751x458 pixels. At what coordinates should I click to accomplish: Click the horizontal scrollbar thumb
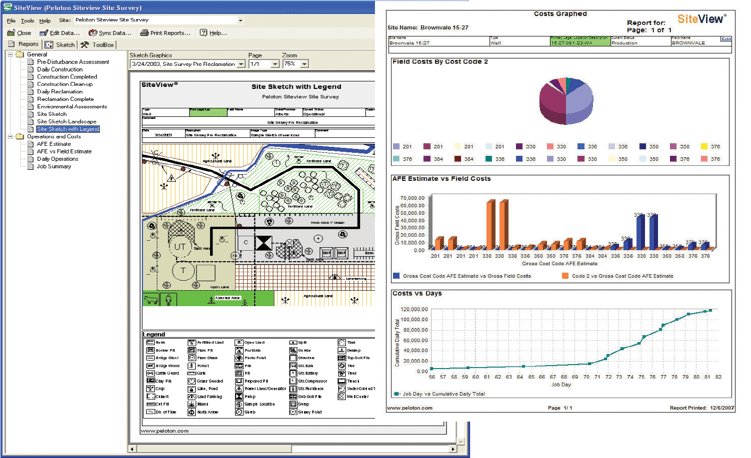point(215,449)
